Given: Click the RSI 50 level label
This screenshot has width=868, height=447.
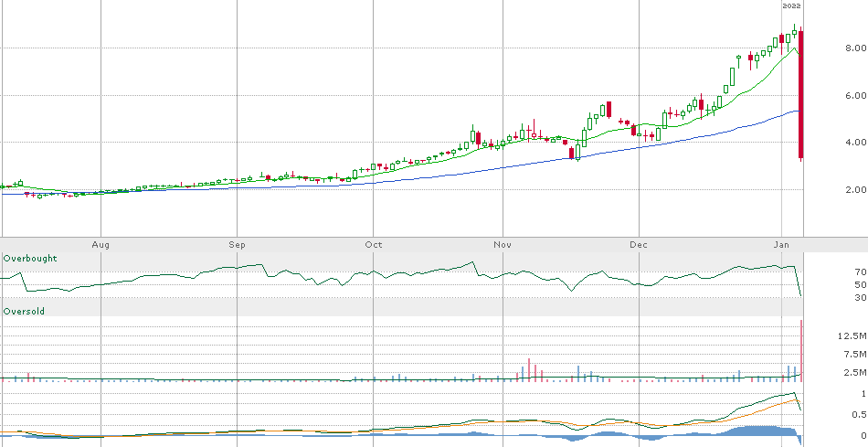Looking at the screenshot, I should coord(860,284).
